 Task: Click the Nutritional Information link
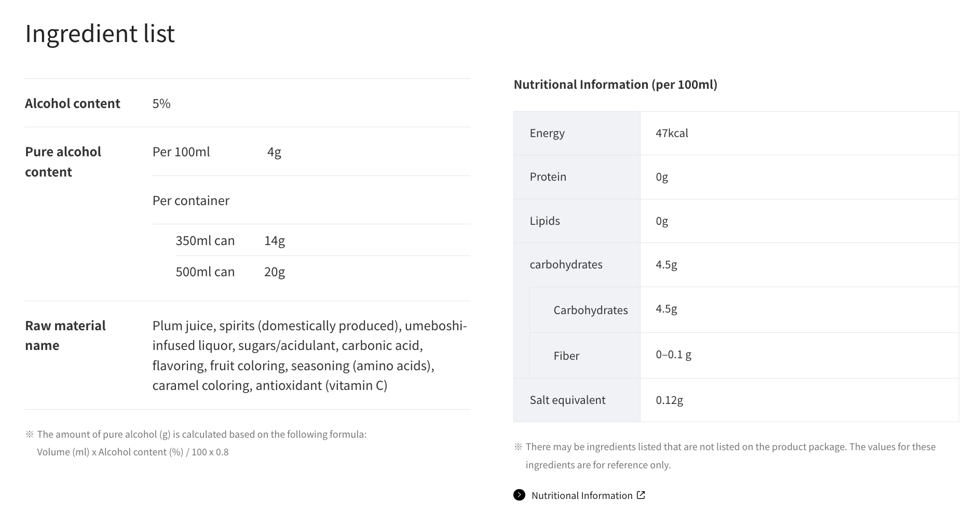pos(581,495)
